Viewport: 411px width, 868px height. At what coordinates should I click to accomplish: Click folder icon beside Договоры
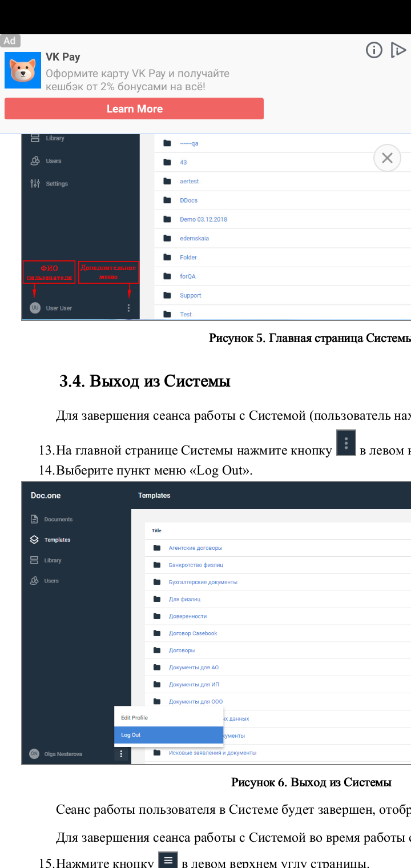(x=157, y=650)
